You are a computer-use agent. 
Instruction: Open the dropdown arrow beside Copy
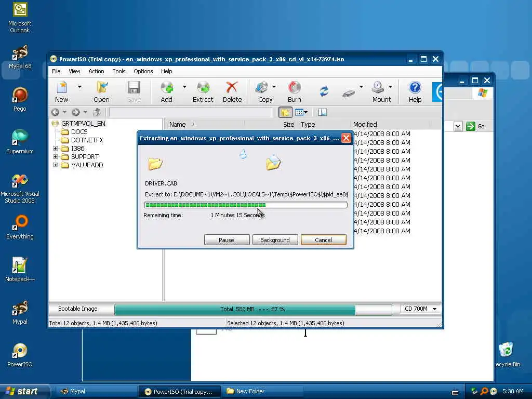coord(274,87)
